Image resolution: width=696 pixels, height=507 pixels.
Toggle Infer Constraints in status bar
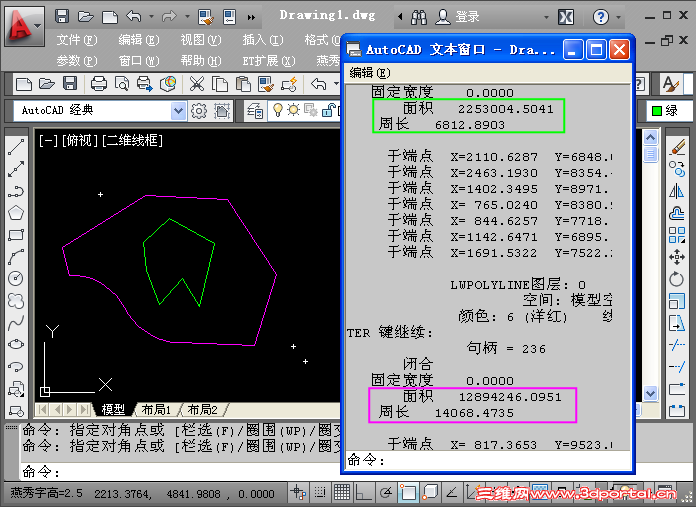click(x=298, y=493)
